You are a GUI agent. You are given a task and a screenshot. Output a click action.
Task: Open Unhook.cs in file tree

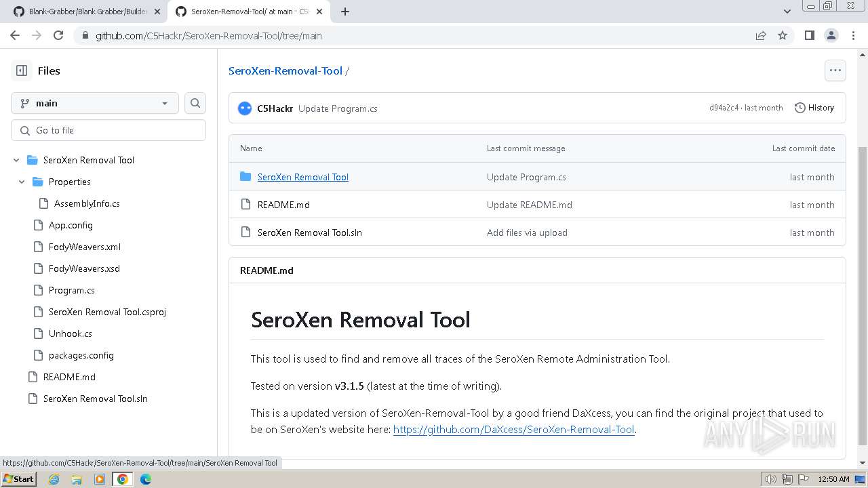tap(71, 333)
